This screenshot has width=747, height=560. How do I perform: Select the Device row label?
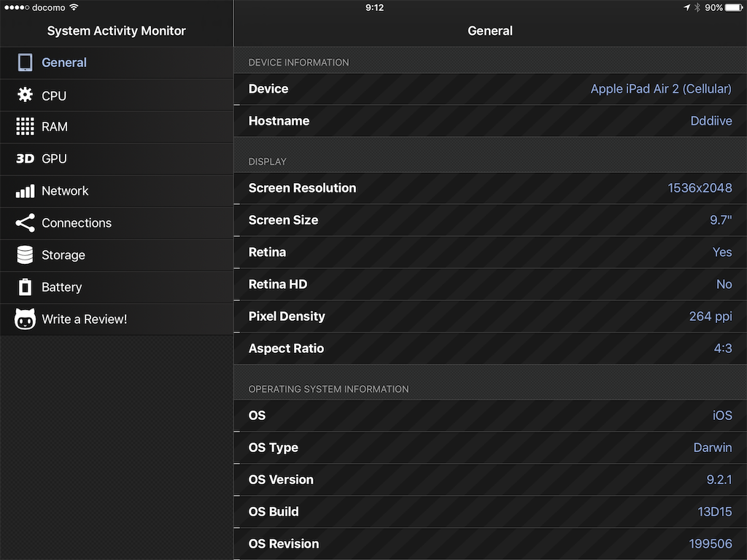click(x=268, y=89)
